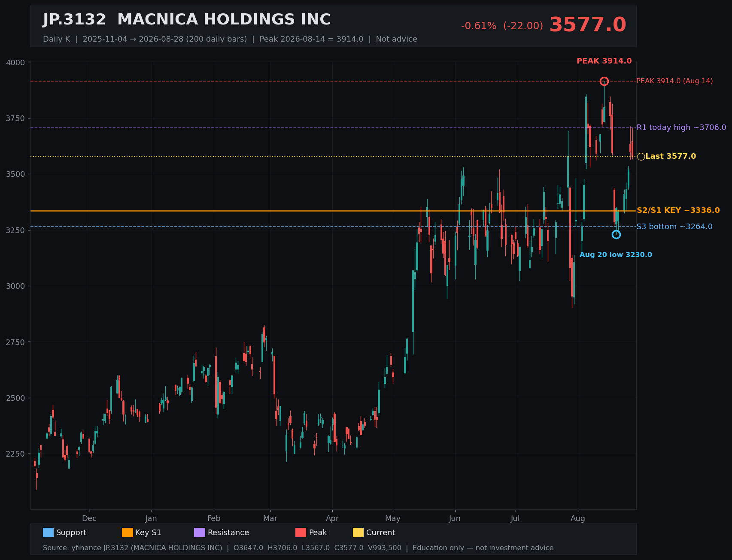Click the 'Daily K' date range subtitle
This screenshot has height=560, width=732.
[230, 39]
